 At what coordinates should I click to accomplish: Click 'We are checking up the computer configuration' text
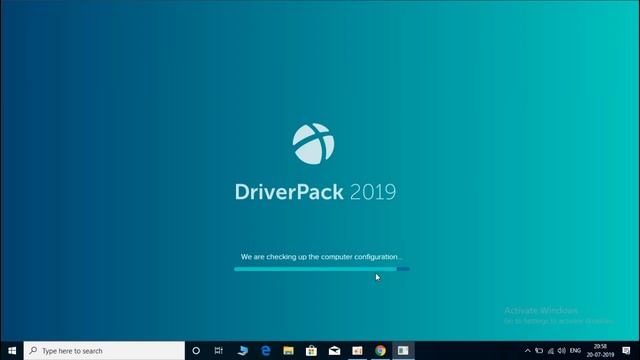321,257
